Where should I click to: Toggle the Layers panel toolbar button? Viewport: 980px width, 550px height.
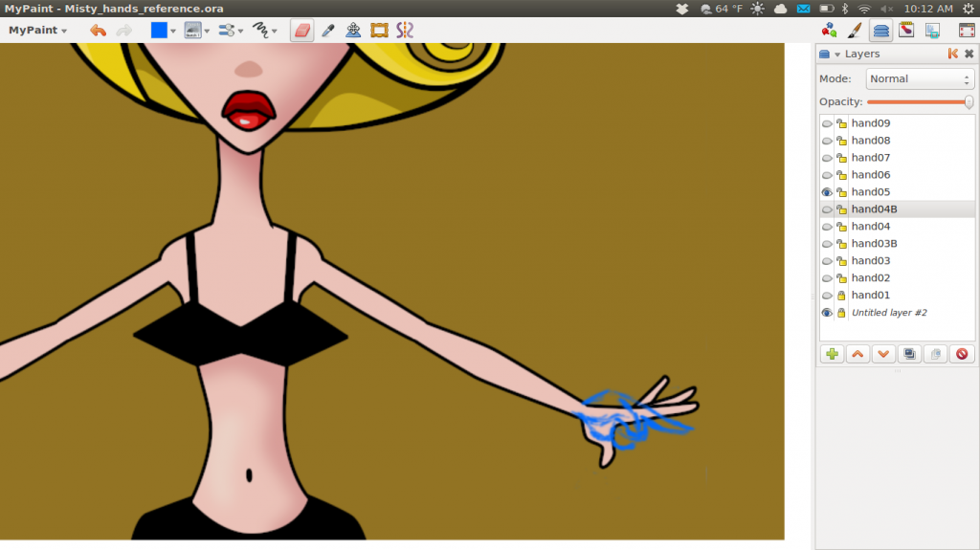click(x=881, y=30)
